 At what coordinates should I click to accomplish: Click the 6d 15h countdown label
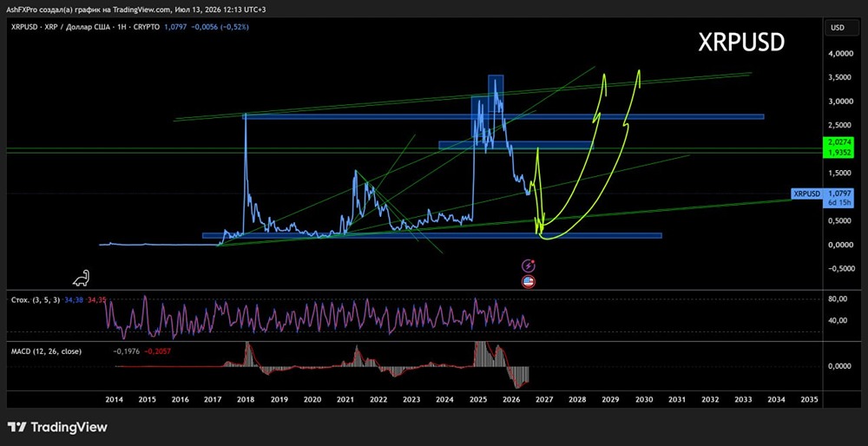click(839, 203)
